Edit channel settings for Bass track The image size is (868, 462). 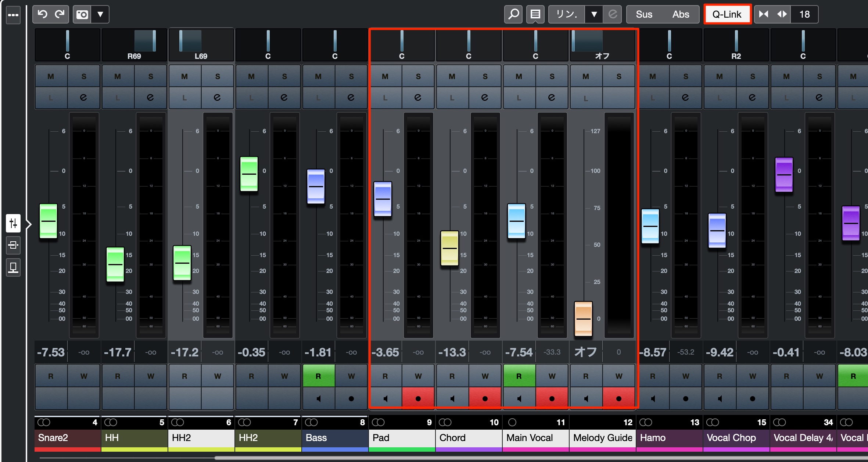click(x=351, y=97)
